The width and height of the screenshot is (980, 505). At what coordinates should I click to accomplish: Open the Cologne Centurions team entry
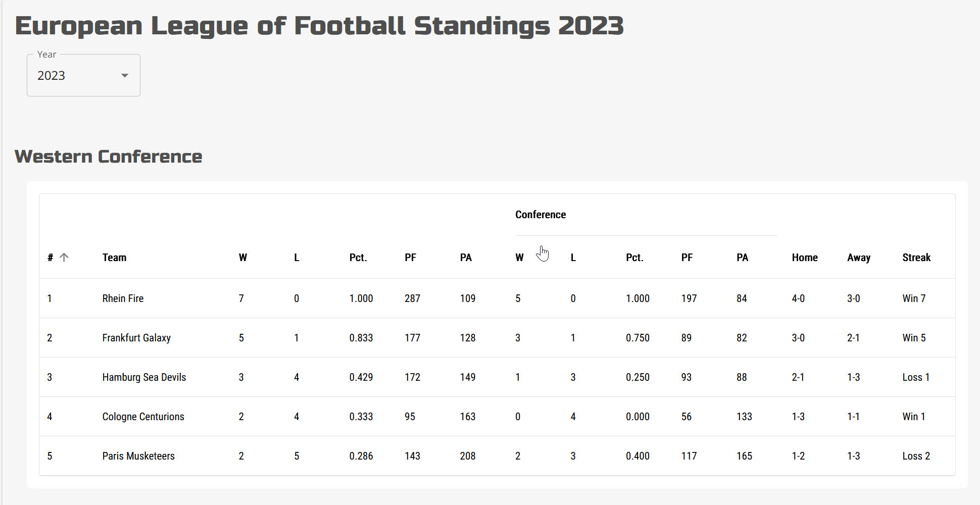143,417
